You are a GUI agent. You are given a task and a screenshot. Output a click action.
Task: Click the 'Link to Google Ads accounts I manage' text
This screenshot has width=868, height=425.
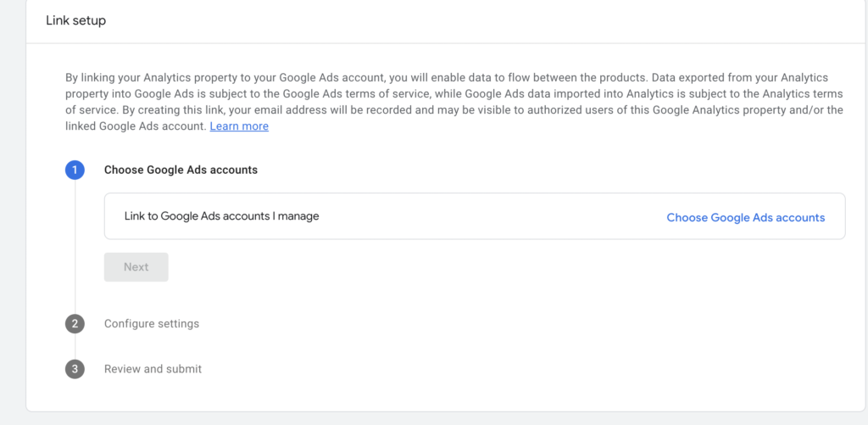pyautogui.click(x=221, y=216)
